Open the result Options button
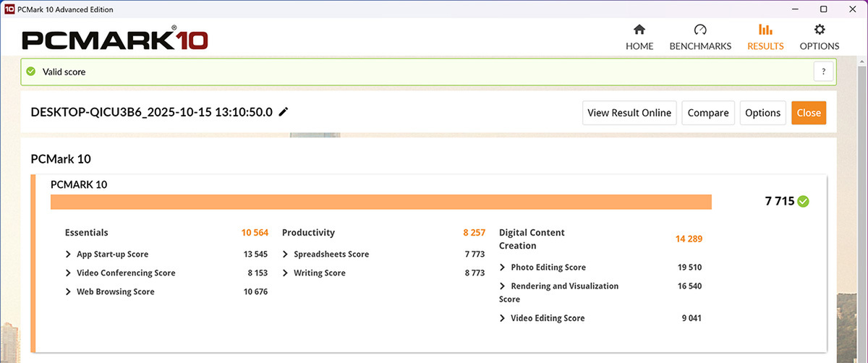Screen dimensions: 868x363 click(762, 113)
